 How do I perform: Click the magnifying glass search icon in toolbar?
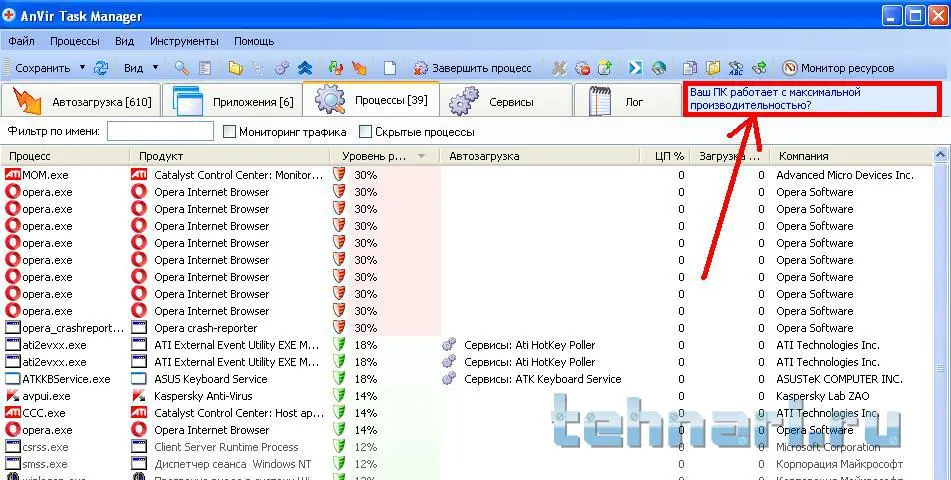(181, 68)
